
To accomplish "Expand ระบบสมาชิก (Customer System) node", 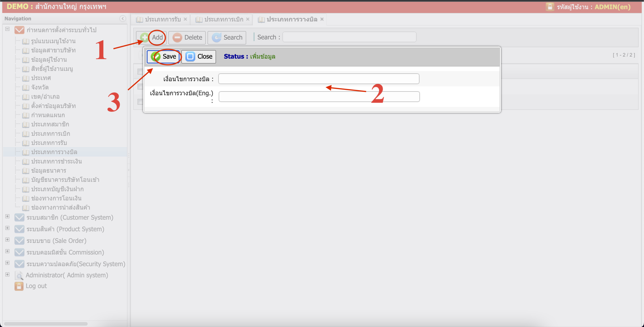I will click(x=8, y=217).
